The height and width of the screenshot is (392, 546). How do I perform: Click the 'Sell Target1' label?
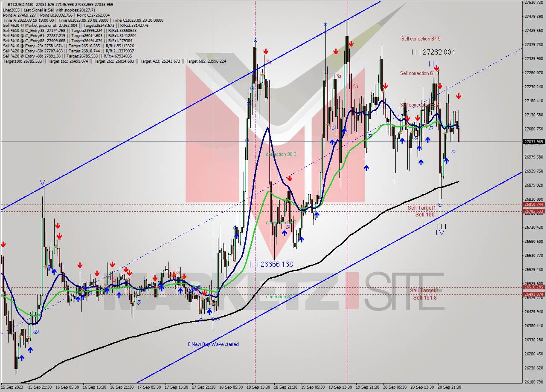point(421,208)
